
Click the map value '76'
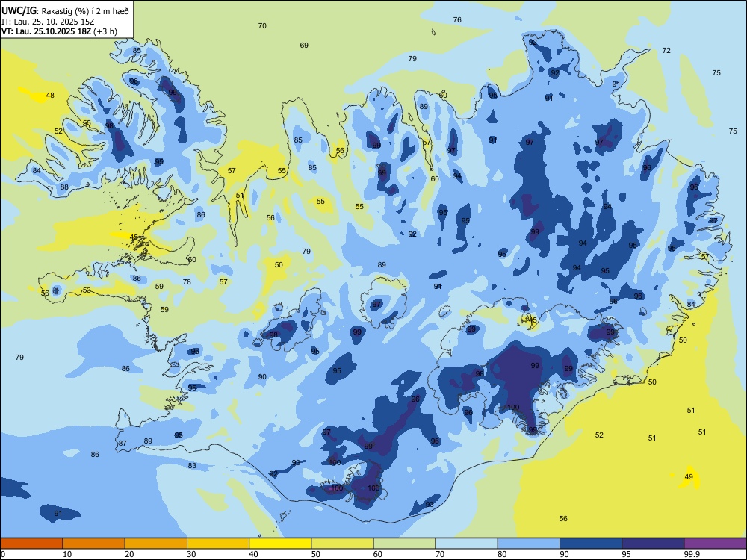(457, 19)
